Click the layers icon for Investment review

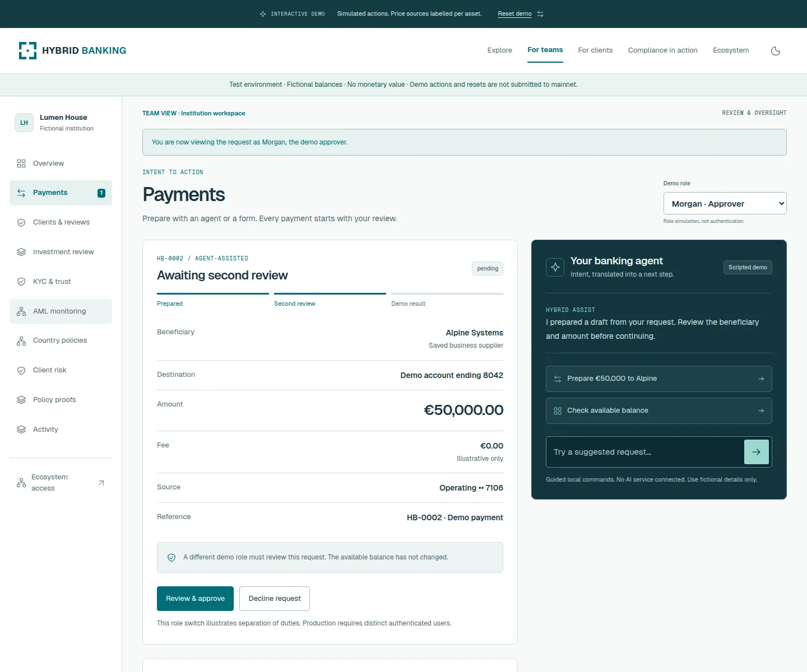pyautogui.click(x=21, y=252)
